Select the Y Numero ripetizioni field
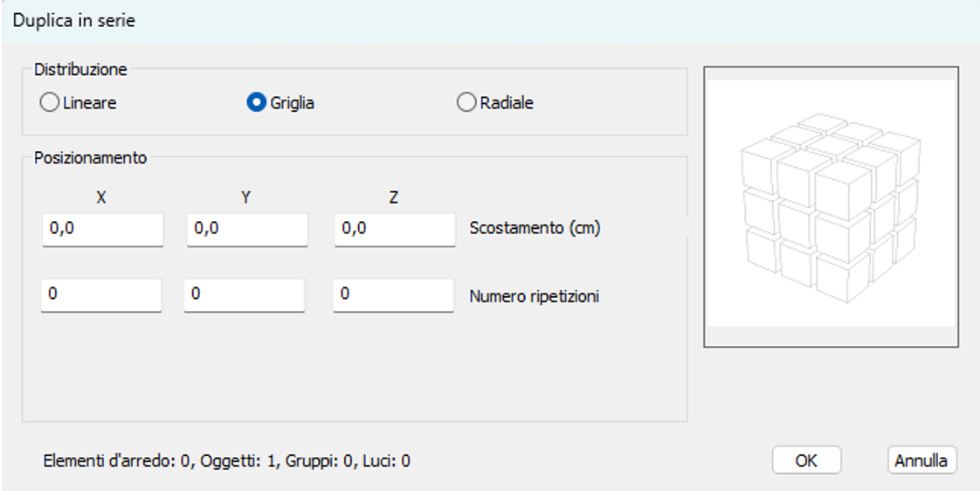 coord(245,295)
